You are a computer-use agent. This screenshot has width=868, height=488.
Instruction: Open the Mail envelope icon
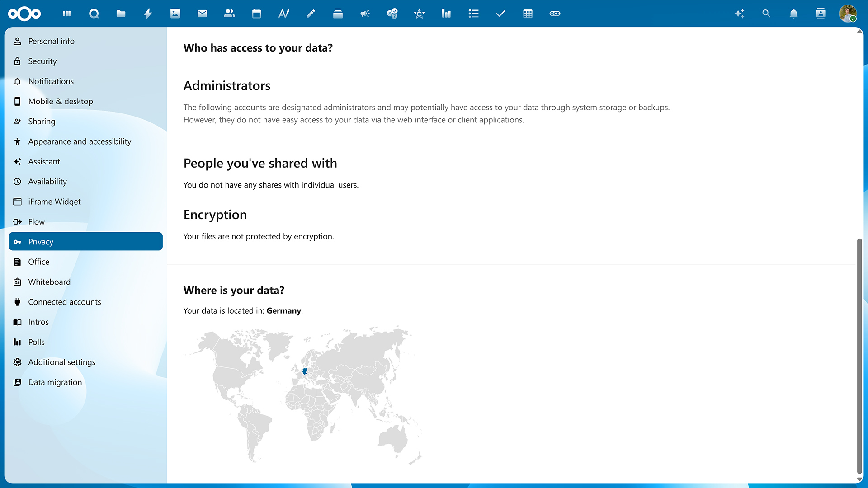[202, 14]
